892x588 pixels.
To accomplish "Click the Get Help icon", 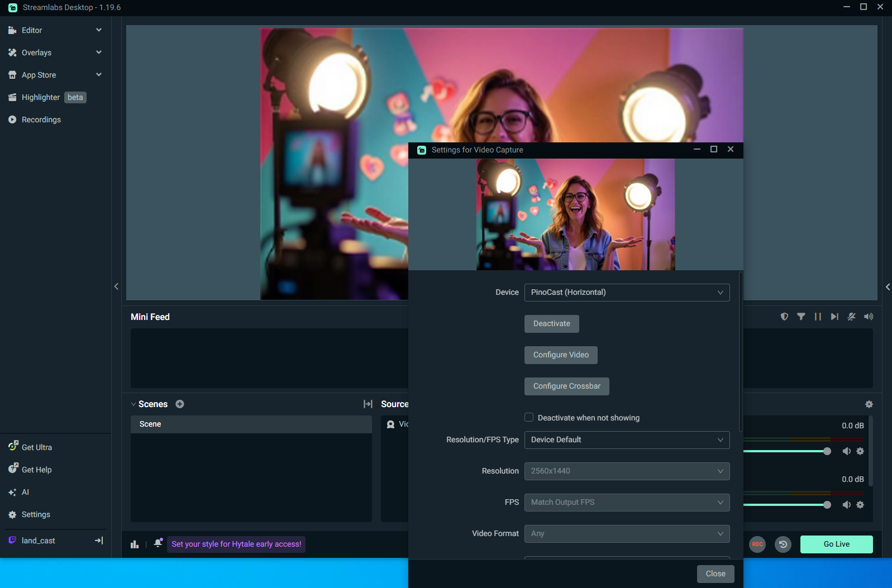I will click(x=13, y=468).
